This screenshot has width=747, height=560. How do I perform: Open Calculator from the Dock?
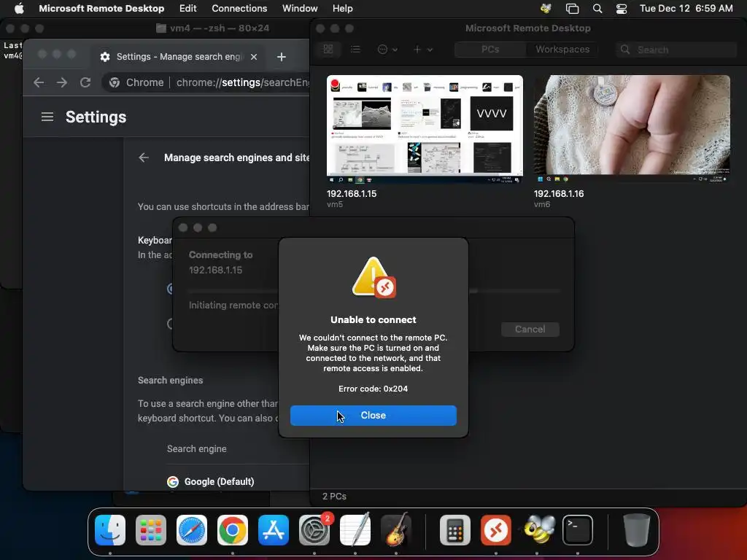coord(455,530)
